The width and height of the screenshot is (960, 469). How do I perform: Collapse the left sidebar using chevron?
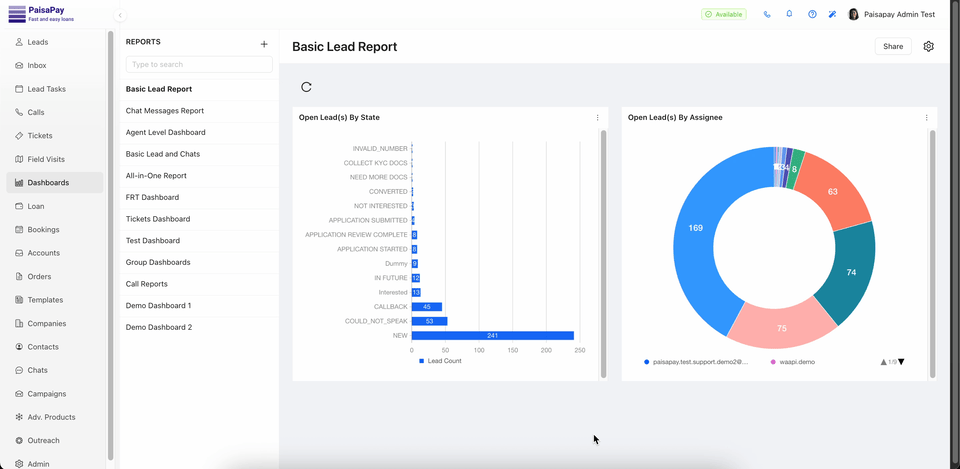(120, 15)
